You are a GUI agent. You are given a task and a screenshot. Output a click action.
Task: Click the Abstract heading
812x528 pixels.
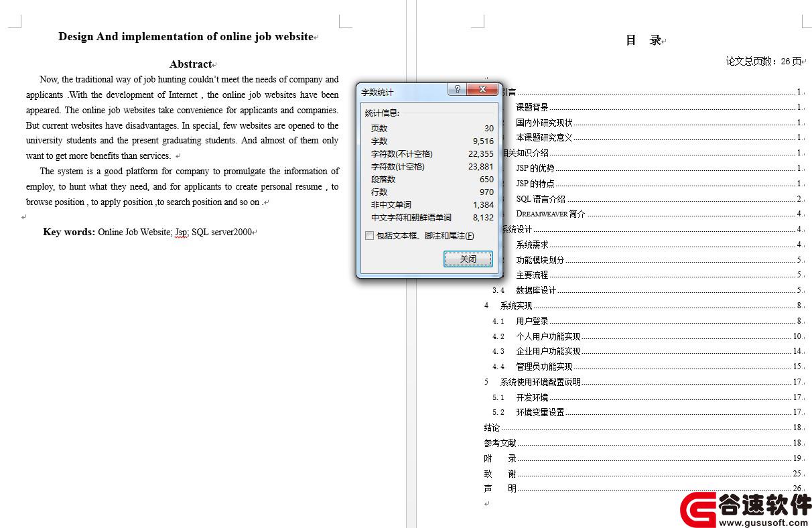click(191, 64)
